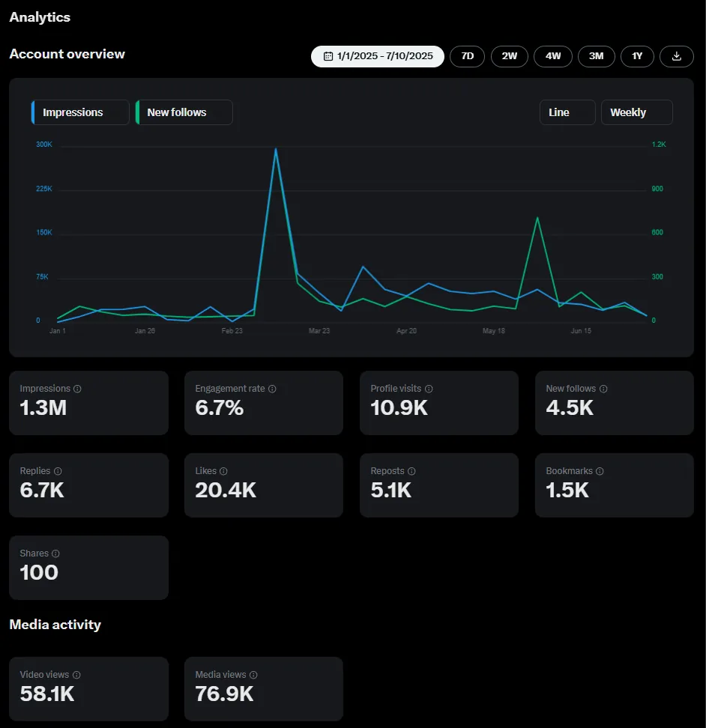Click the calendar icon in the date range

(x=328, y=56)
